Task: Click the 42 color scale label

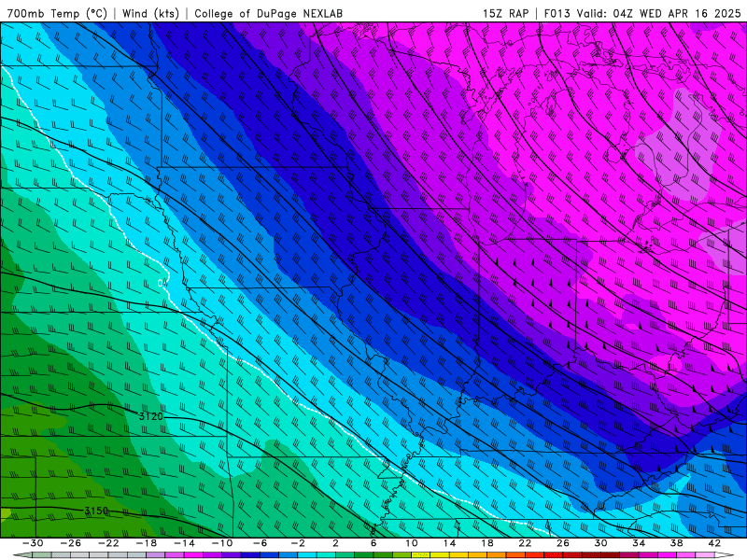Action: click(714, 543)
